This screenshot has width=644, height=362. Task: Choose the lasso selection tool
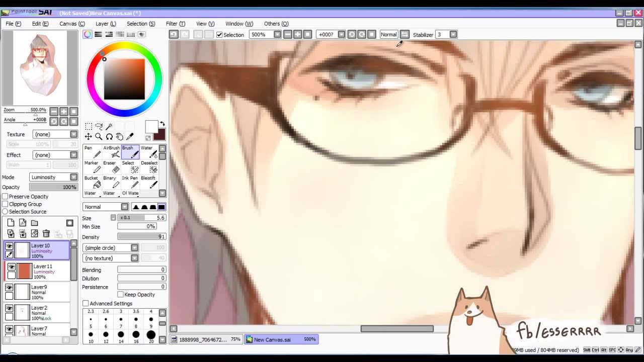tap(99, 126)
